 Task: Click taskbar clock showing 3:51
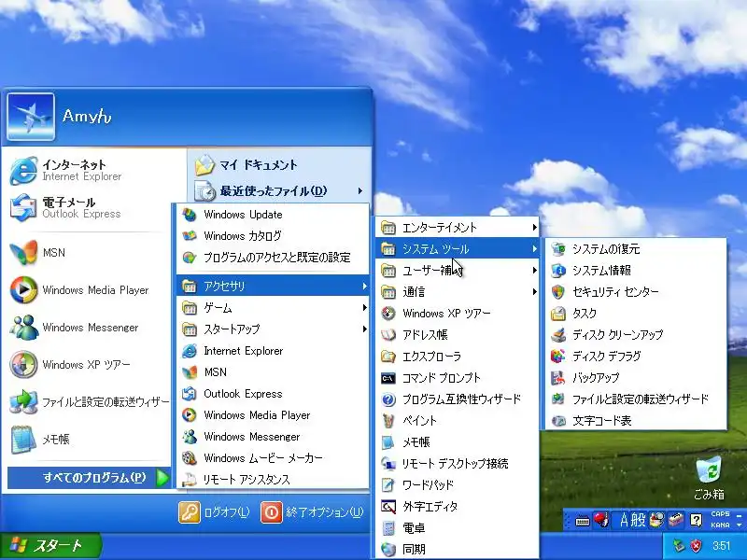point(722,546)
